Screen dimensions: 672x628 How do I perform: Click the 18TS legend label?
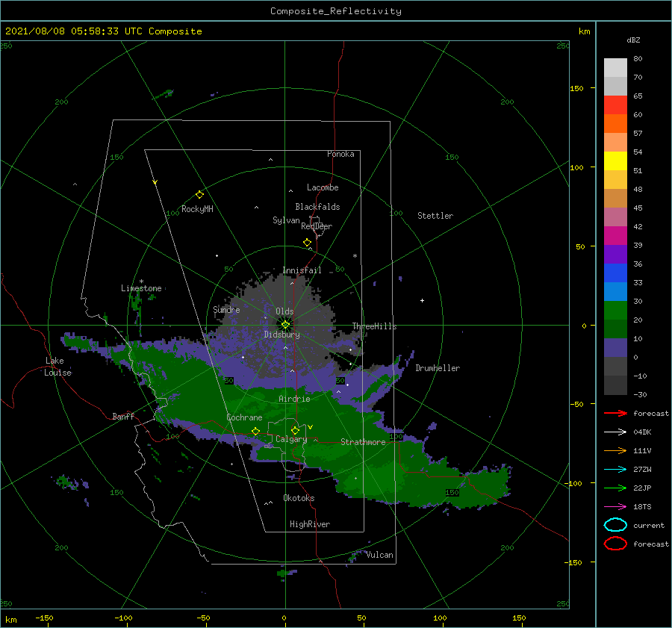(642, 506)
